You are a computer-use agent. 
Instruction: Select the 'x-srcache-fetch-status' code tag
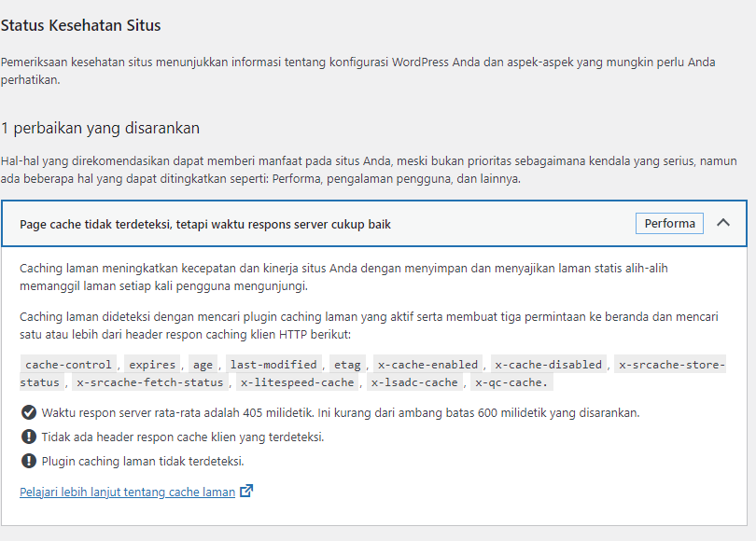pyautogui.click(x=150, y=382)
